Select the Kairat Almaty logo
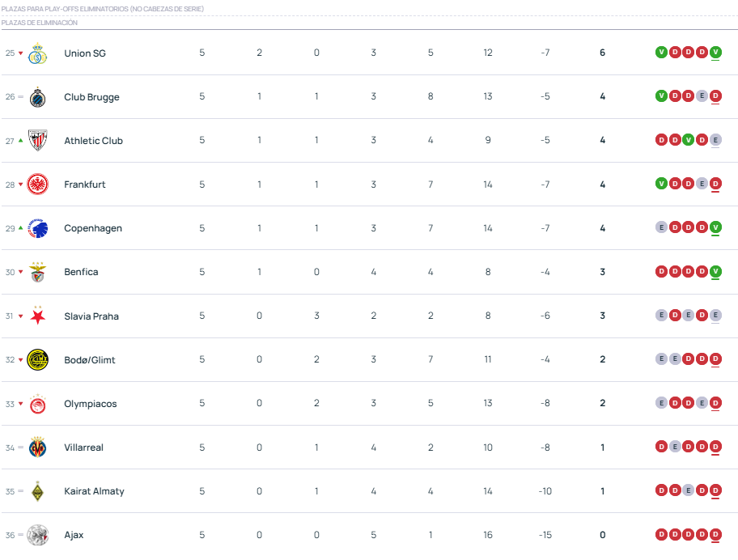The image size is (738, 560). tap(37, 490)
